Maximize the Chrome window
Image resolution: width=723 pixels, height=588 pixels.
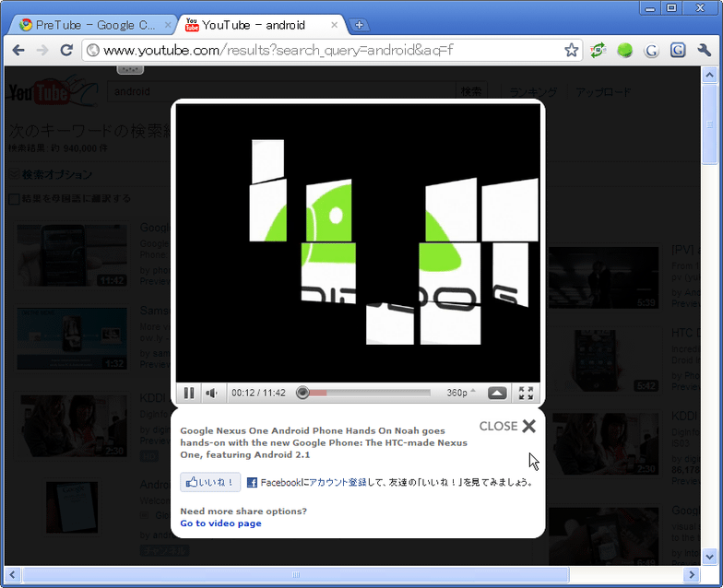coord(671,7)
